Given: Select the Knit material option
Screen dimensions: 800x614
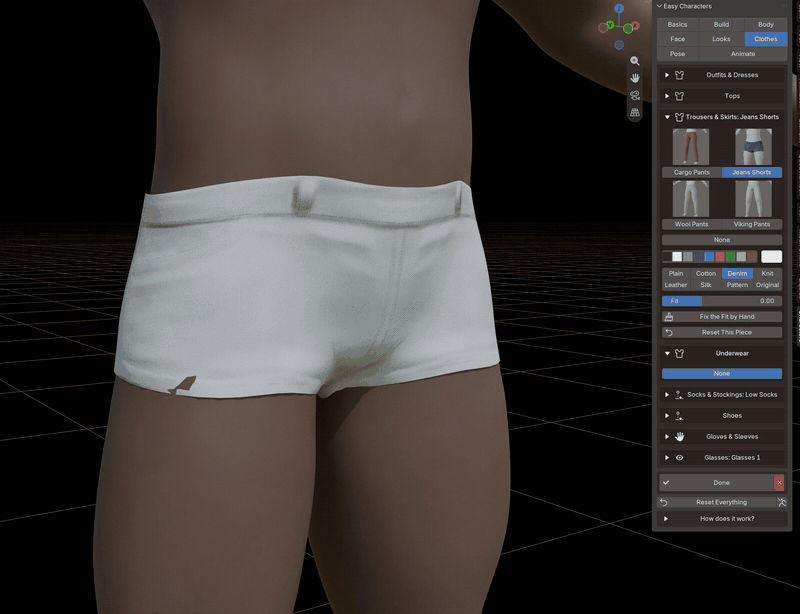Looking at the screenshot, I should [x=767, y=274].
